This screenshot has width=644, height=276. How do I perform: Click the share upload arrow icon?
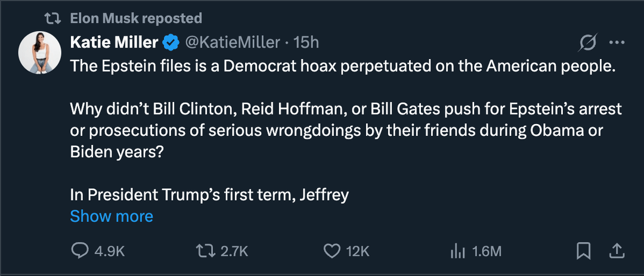[617, 251]
